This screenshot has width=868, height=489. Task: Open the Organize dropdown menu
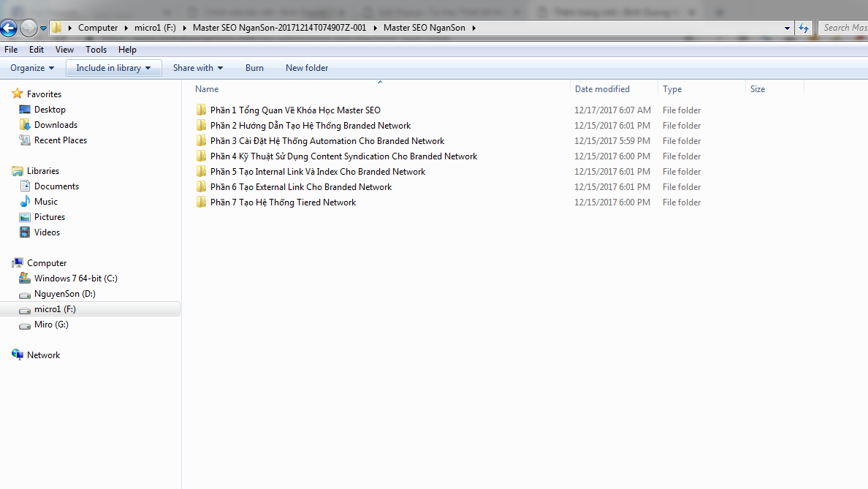pos(32,67)
